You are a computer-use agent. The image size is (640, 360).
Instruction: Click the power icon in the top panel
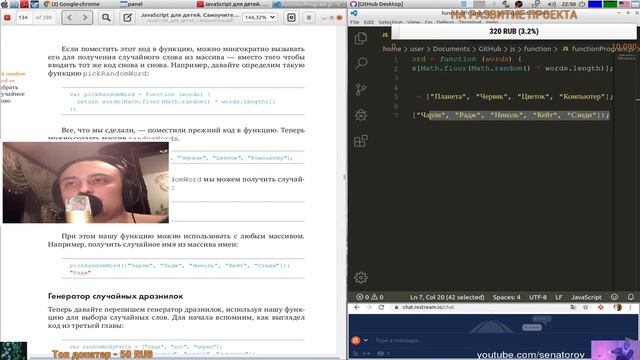pyautogui.click(x=582, y=4)
